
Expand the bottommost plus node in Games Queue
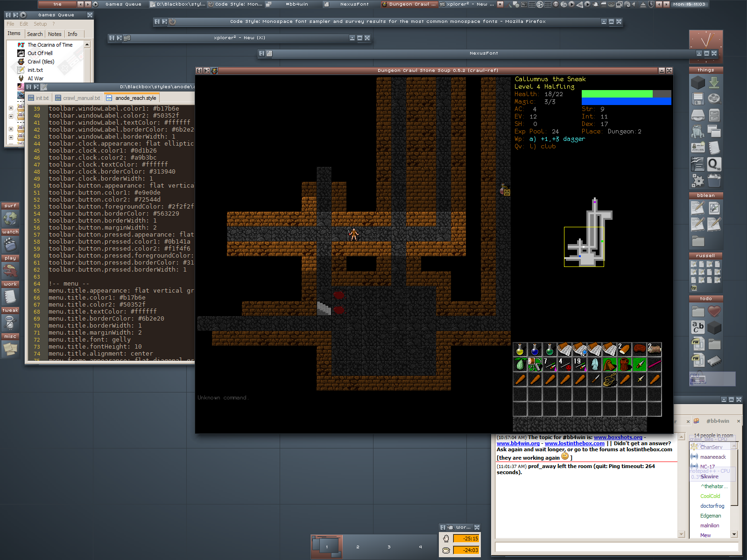click(11, 137)
